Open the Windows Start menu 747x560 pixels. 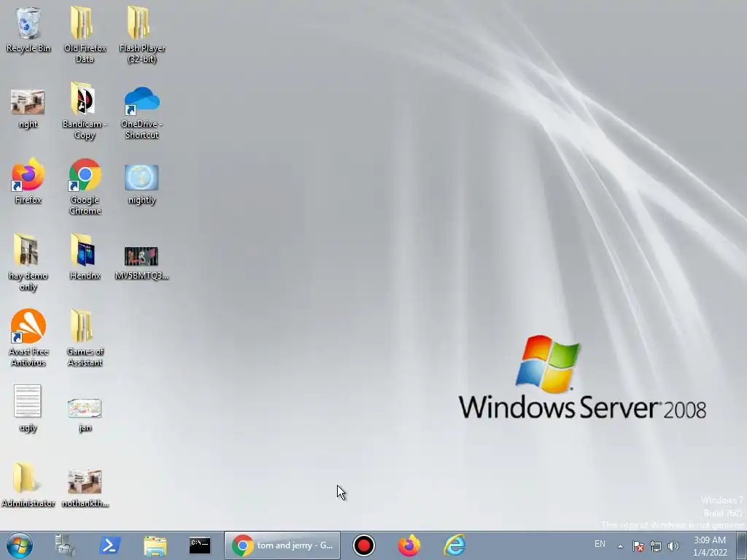click(x=20, y=545)
